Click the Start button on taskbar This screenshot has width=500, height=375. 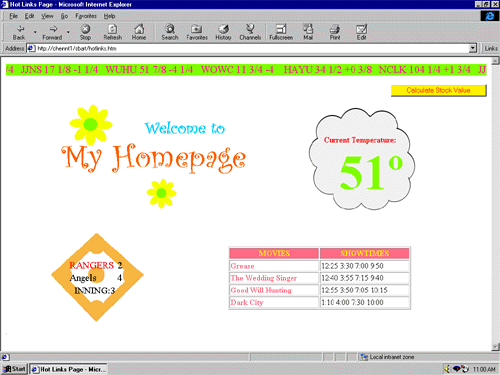14,369
